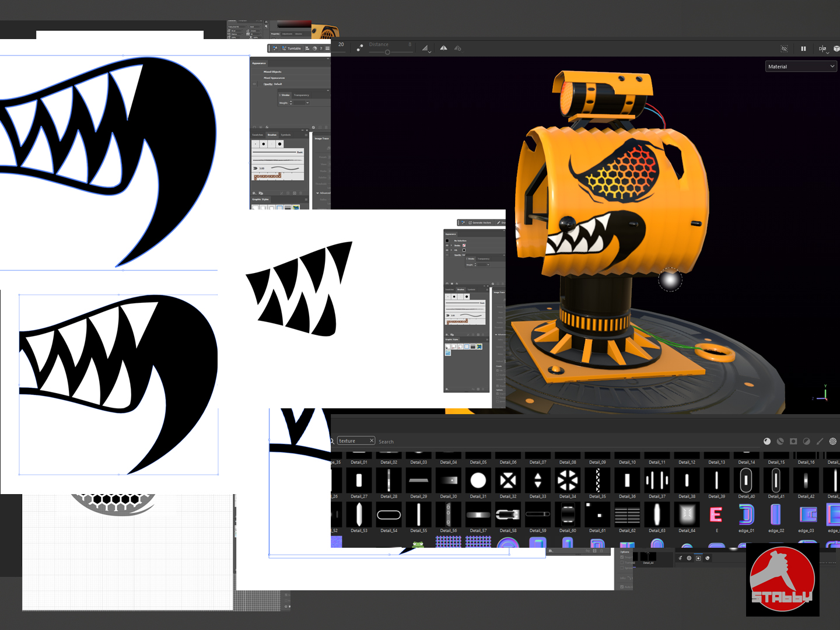
Task: Click the Turntable button in Illustrator
Action: [x=292, y=48]
